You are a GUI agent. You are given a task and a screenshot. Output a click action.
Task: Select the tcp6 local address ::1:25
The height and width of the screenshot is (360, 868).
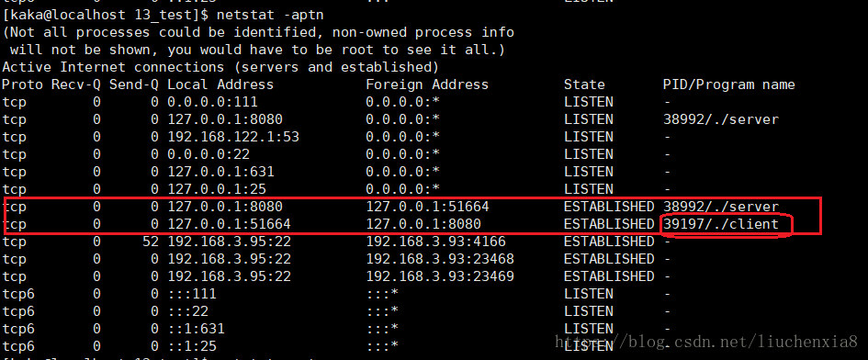click(x=192, y=347)
